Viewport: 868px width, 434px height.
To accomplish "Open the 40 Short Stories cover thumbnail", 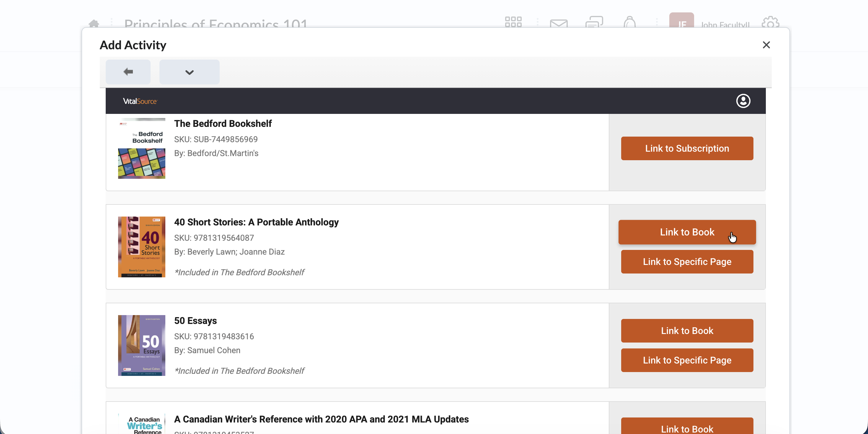I will pos(141,247).
